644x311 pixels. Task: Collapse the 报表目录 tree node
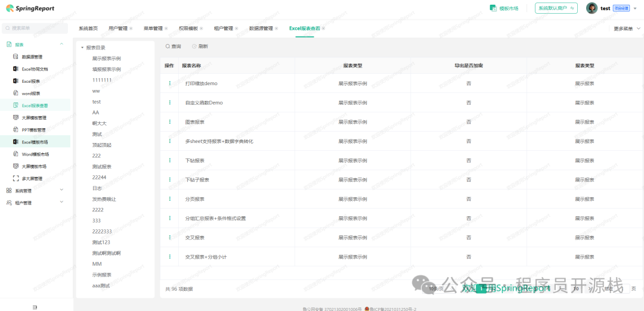(x=82, y=48)
